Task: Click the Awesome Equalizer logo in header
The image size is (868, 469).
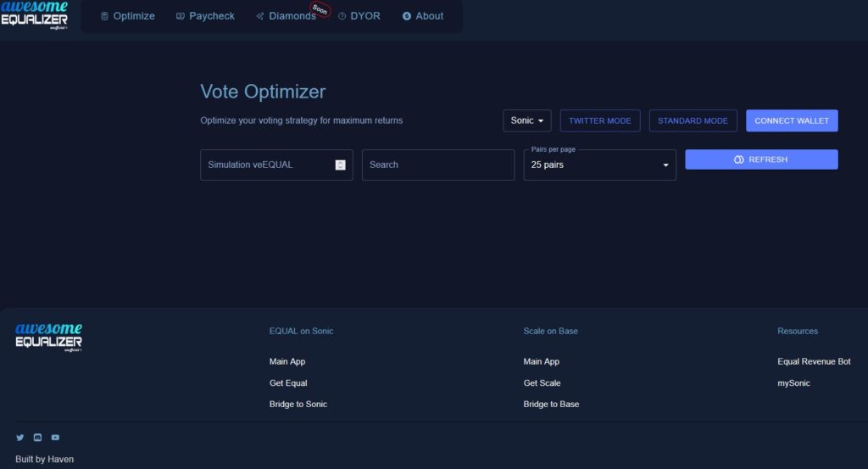Action: click(x=35, y=14)
